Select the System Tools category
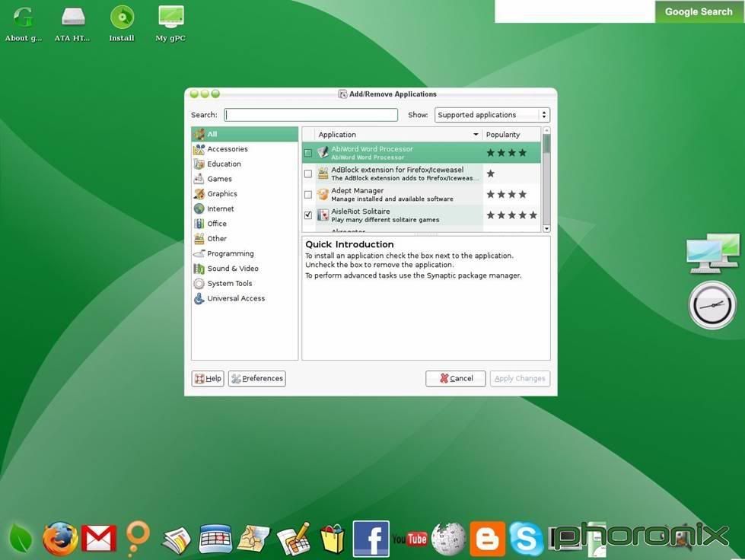The image size is (745, 560). [x=245, y=284]
